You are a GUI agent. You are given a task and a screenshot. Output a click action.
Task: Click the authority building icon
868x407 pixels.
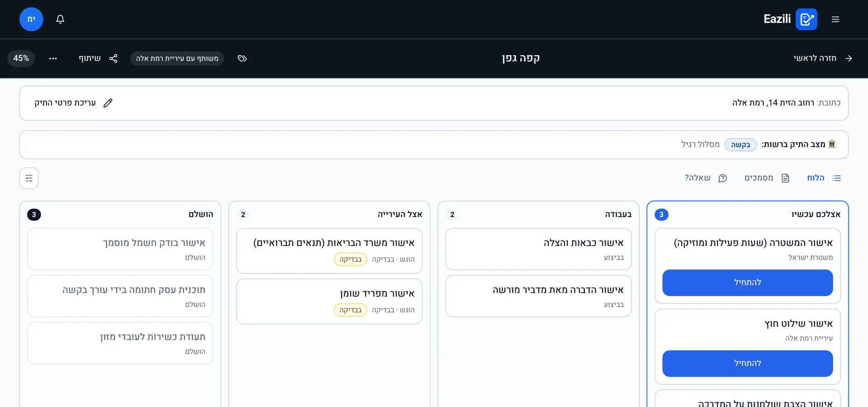click(x=832, y=144)
